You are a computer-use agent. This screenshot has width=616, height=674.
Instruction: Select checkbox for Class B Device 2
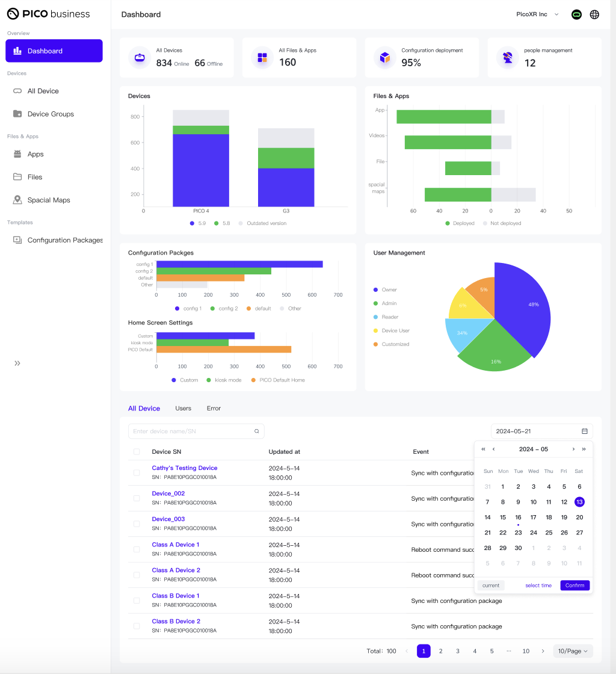137,626
